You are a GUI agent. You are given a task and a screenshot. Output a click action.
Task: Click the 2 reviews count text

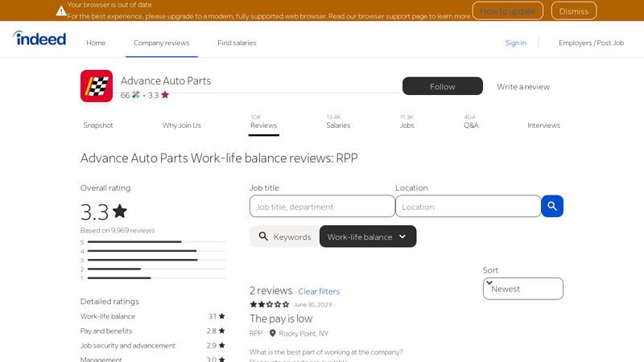(x=270, y=290)
